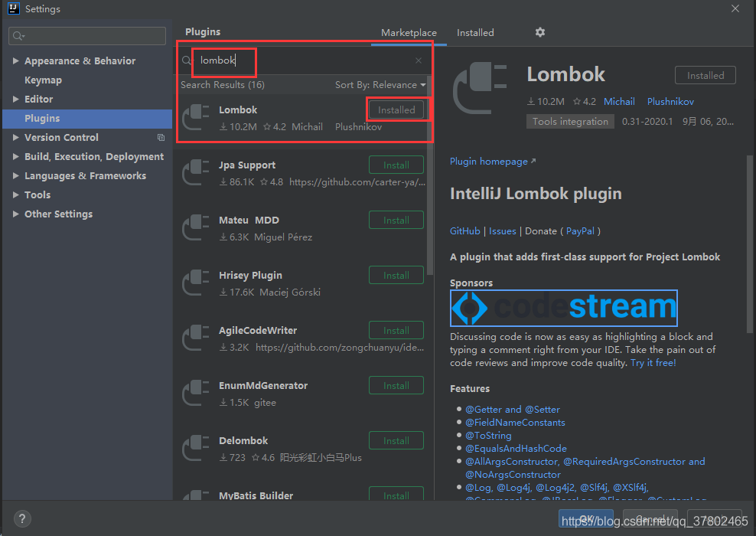Install the Hrisey Plugin
Viewport: 756px width, 536px height.
[x=396, y=275]
